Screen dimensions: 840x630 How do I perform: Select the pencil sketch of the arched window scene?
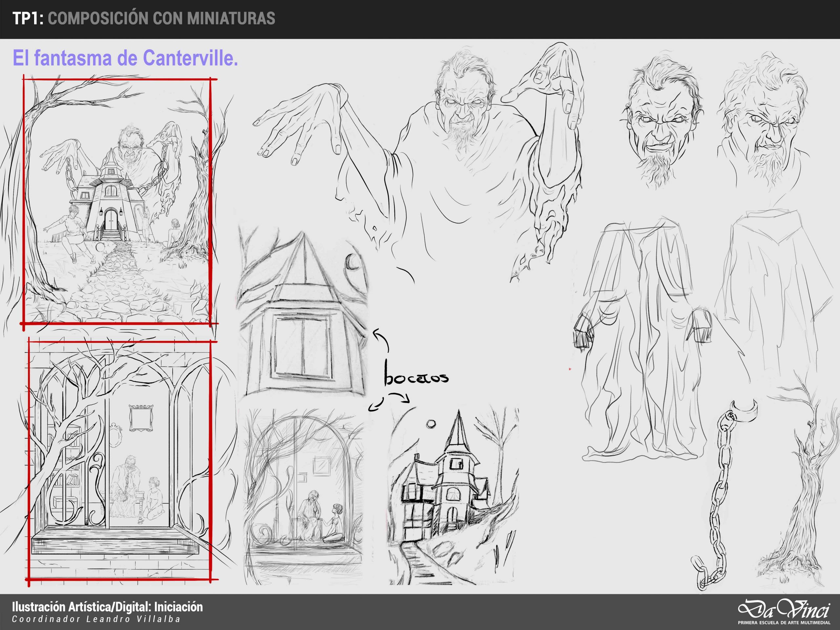[x=303, y=497]
